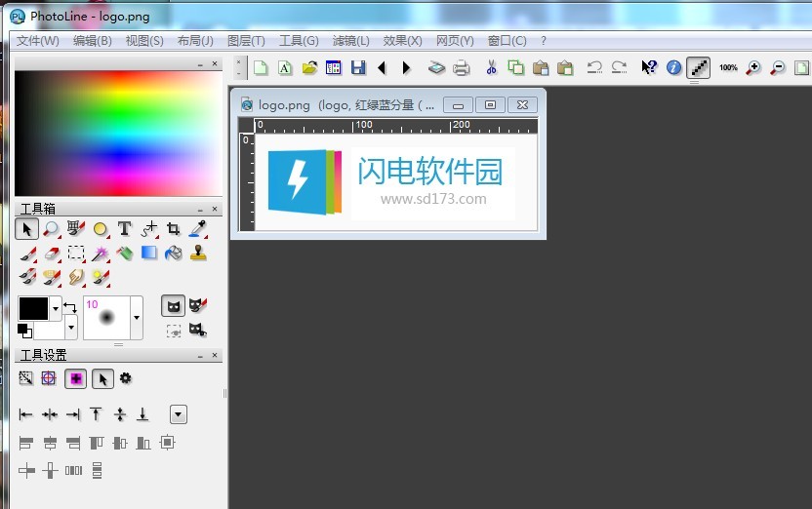
Task: Open the 视图(S) menu
Action: (144, 40)
